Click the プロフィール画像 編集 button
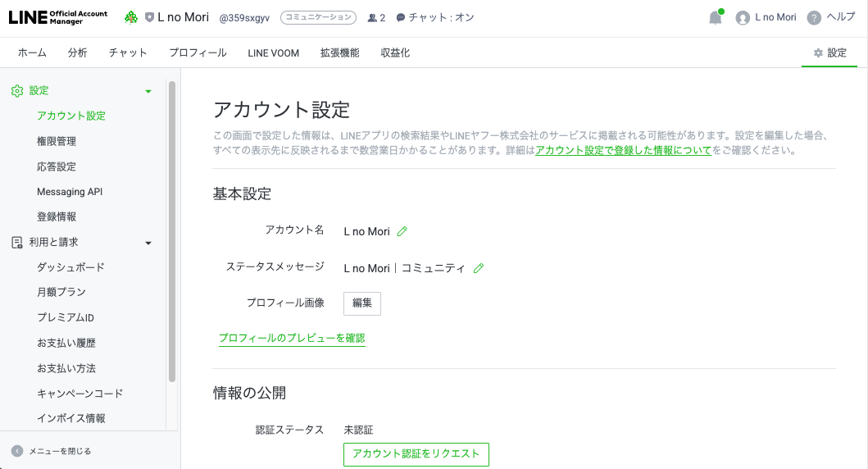868x469 pixels. (x=361, y=303)
